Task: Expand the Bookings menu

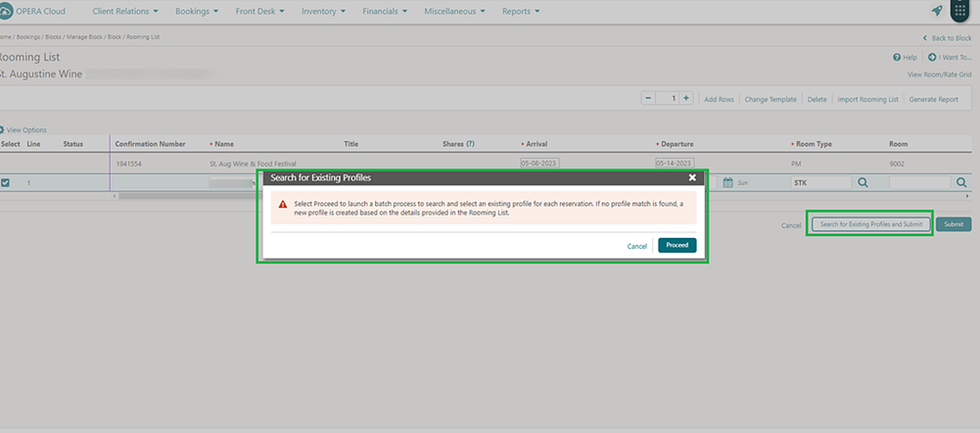Action: [x=197, y=11]
